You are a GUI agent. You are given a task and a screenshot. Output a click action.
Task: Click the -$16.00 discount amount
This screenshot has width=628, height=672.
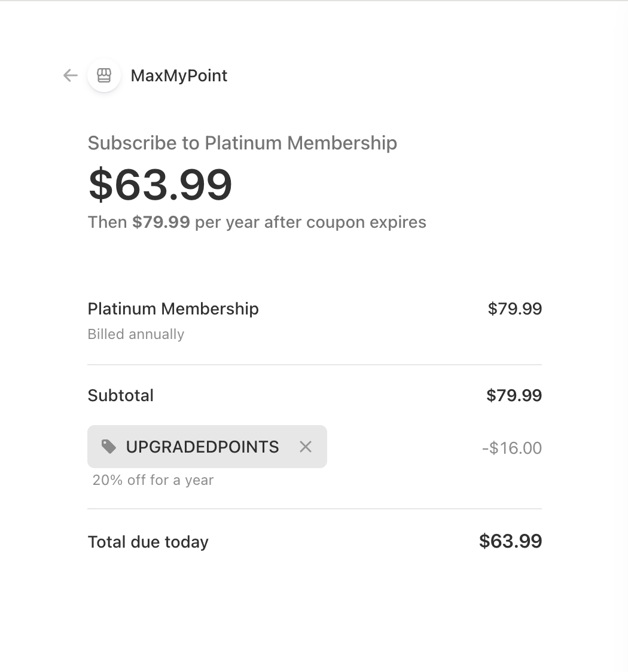click(512, 448)
